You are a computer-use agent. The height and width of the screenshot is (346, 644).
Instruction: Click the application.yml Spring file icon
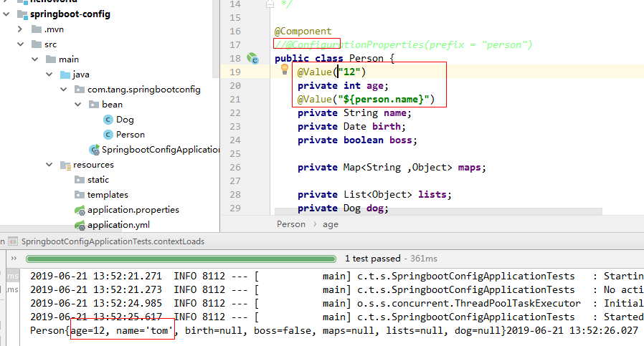coord(80,226)
